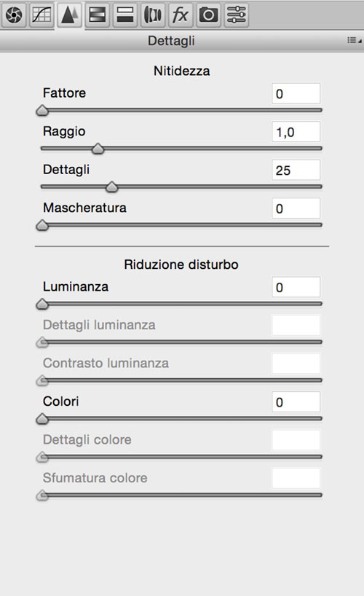This screenshot has height=596, width=364.
Task: Open the Presets sliders panel icon
Action: click(237, 15)
